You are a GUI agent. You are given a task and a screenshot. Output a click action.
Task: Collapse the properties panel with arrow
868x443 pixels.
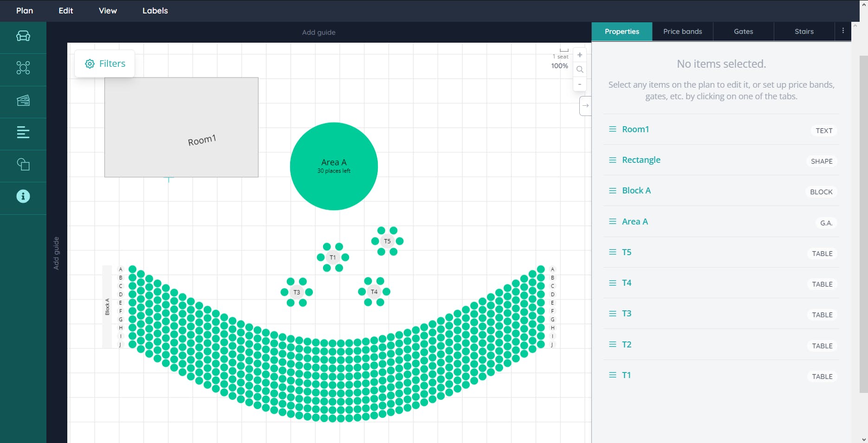point(586,106)
